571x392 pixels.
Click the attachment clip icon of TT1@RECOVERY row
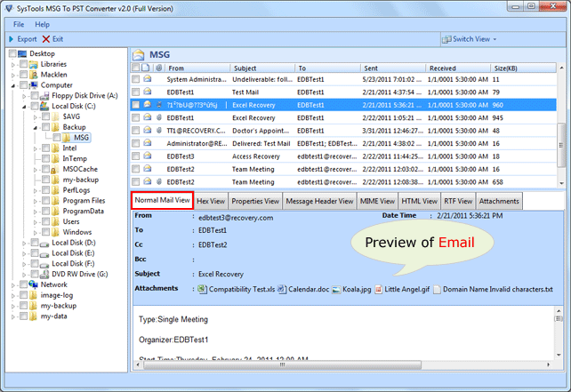[x=159, y=131]
